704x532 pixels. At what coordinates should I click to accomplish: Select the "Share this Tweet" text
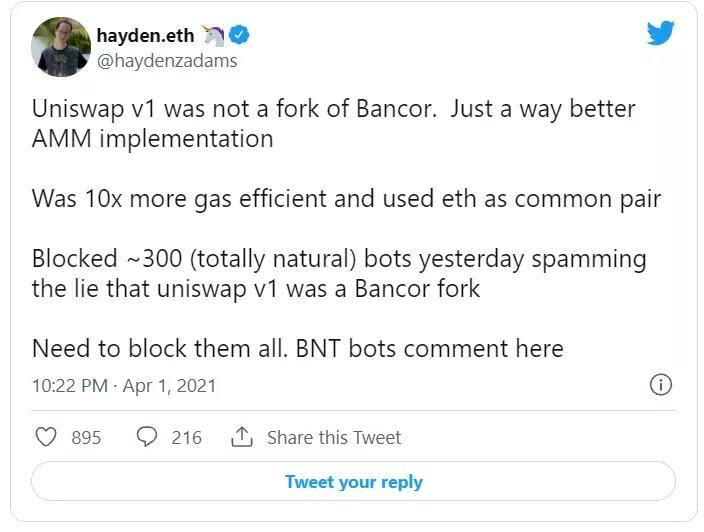(333, 438)
